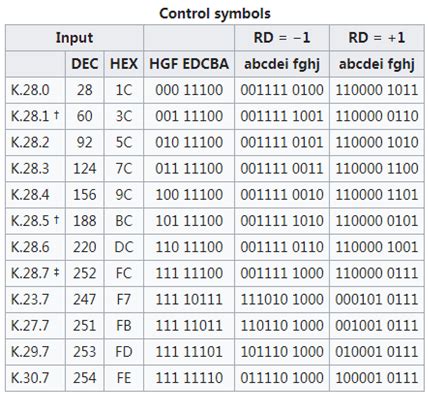Select the K.28.3 row label

[x=30, y=168]
